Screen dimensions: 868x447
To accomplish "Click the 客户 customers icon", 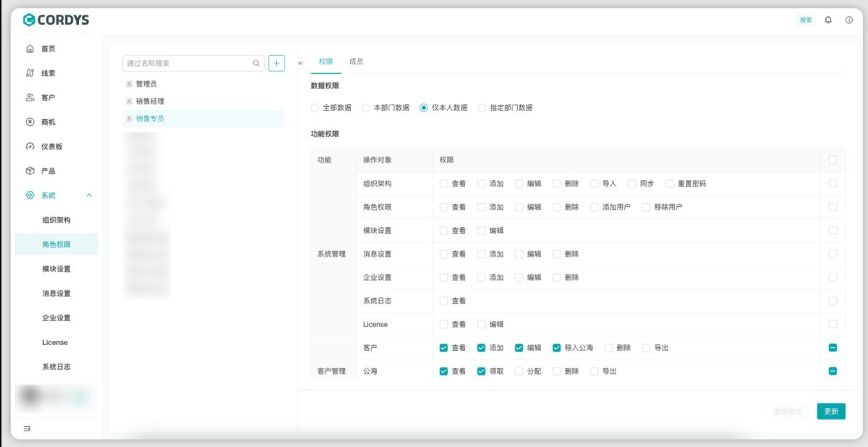I will click(30, 98).
